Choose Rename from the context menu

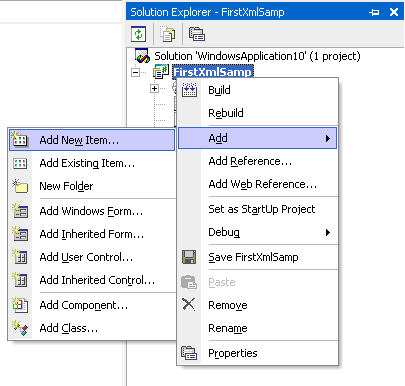click(257, 328)
